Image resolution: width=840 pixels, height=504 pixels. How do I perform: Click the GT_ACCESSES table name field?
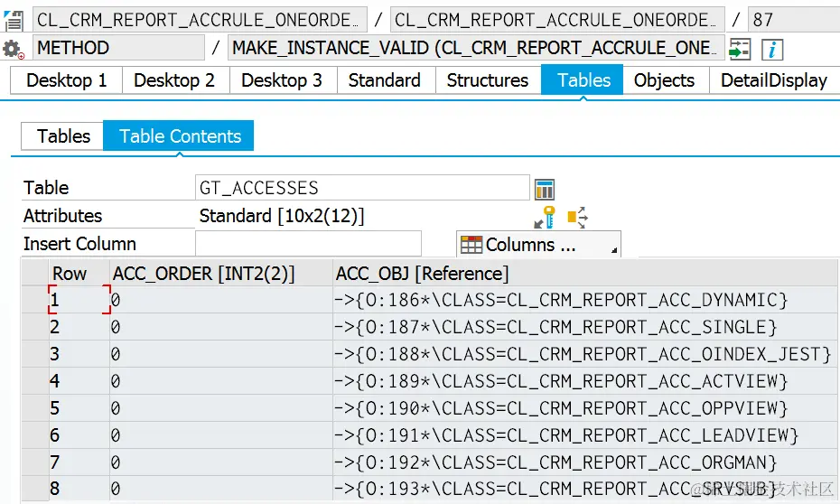point(362,188)
